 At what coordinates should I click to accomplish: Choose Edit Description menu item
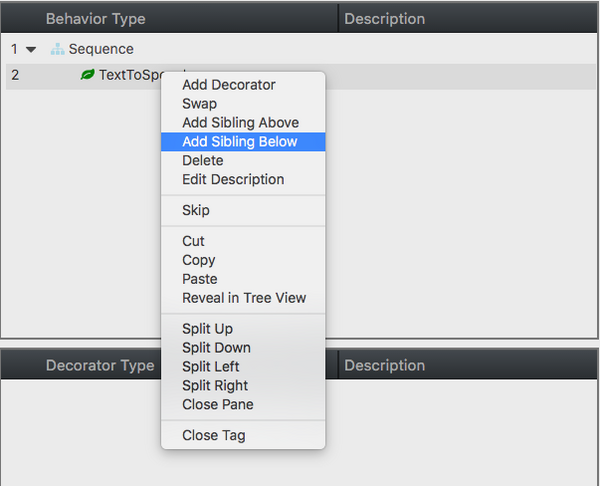(233, 180)
